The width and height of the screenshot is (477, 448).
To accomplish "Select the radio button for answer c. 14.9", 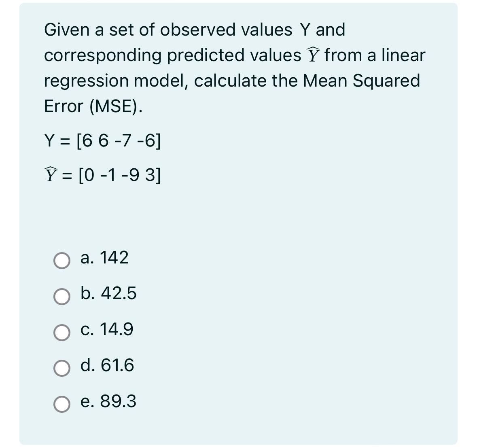I will click(61, 332).
